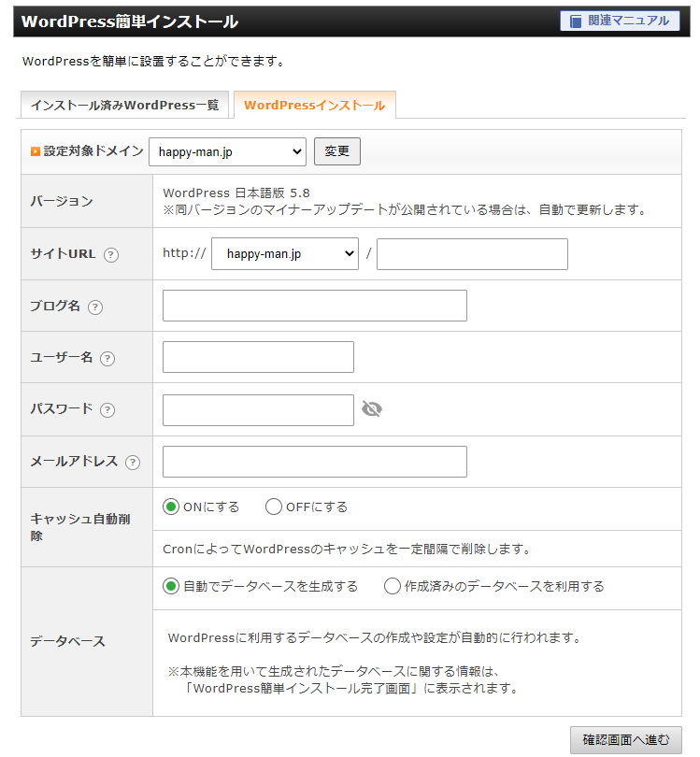The height and width of the screenshot is (757, 700).
Task: Click into ブログ名 text field
Action: click(x=315, y=306)
